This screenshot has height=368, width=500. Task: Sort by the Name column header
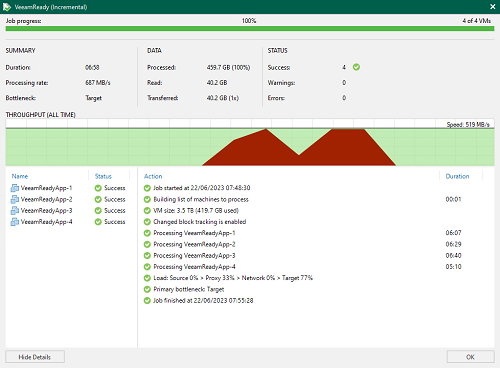click(x=20, y=176)
